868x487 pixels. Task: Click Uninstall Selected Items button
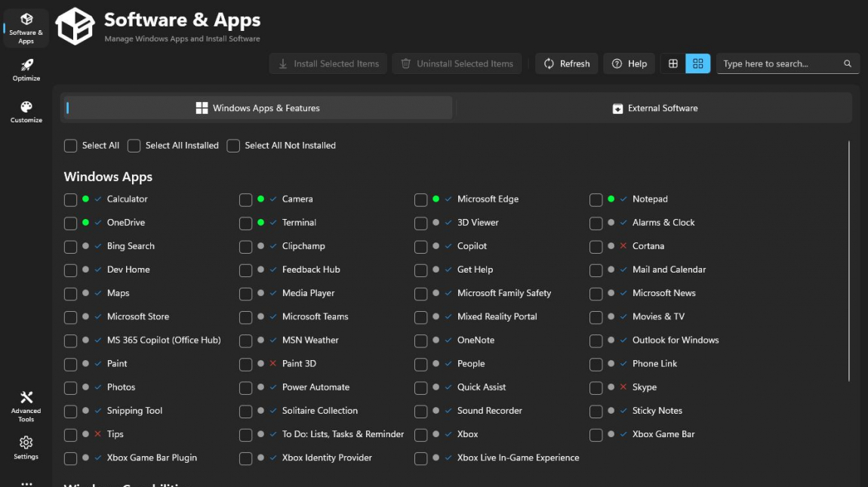point(457,63)
